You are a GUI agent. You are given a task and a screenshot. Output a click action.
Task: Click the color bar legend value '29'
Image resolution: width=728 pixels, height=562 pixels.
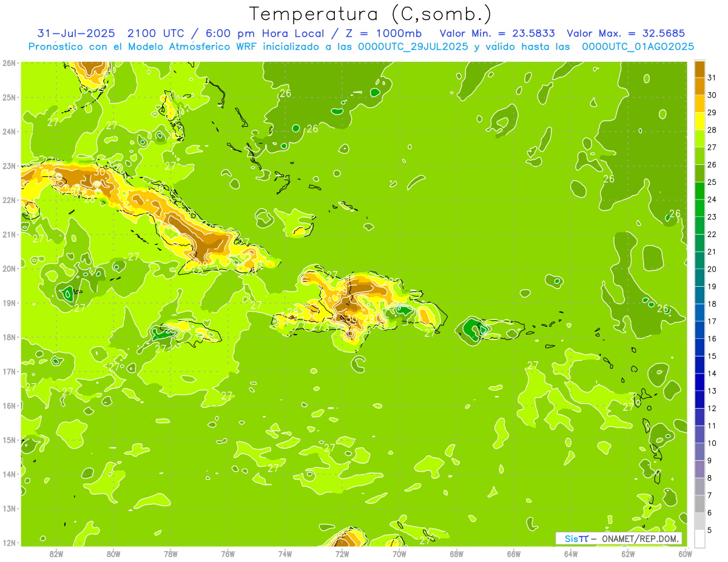coord(712,113)
